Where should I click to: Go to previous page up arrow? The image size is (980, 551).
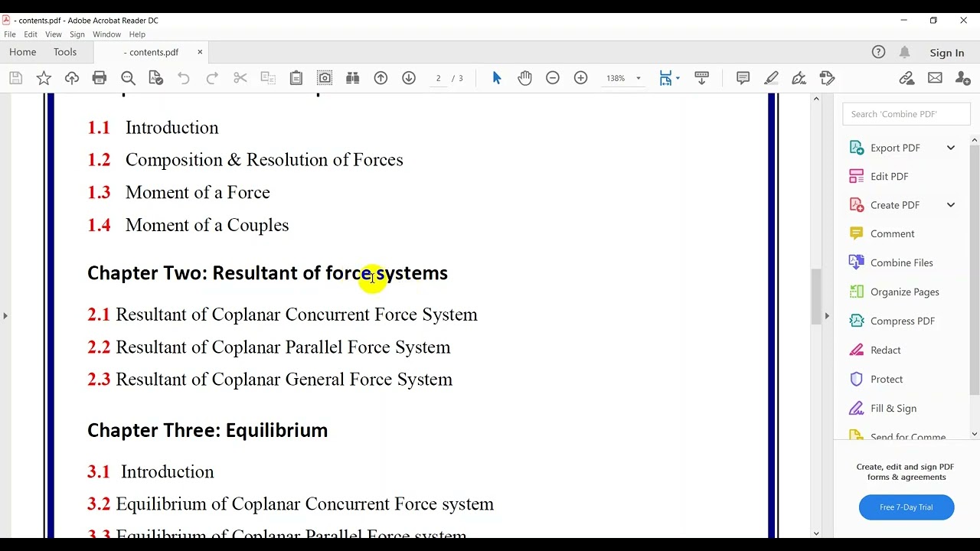(381, 78)
